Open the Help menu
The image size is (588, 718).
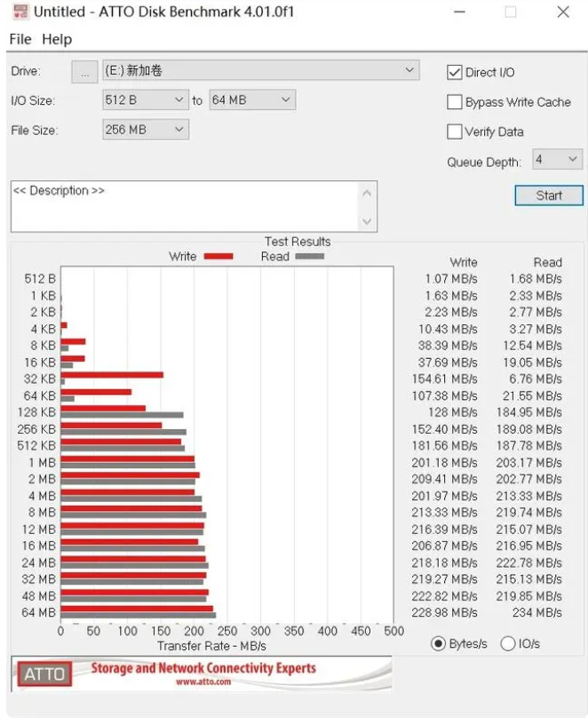[57, 39]
